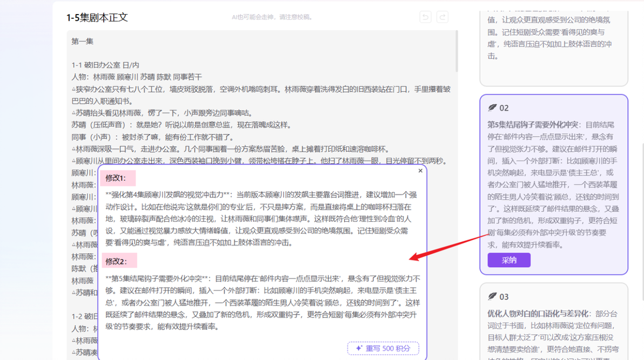Close the 修改 suggestions popup

(x=420, y=171)
